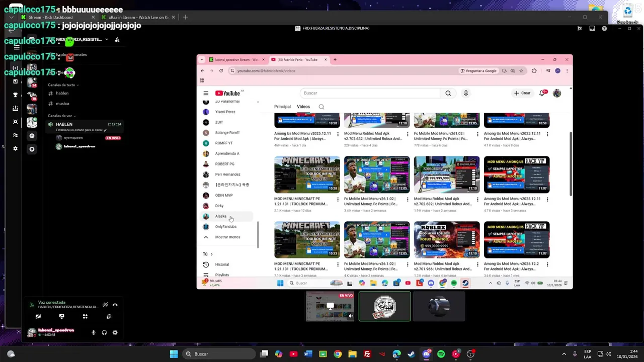Click the YouTube search magnifier button
The width and height of the screenshot is (644, 362).
point(448,93)
